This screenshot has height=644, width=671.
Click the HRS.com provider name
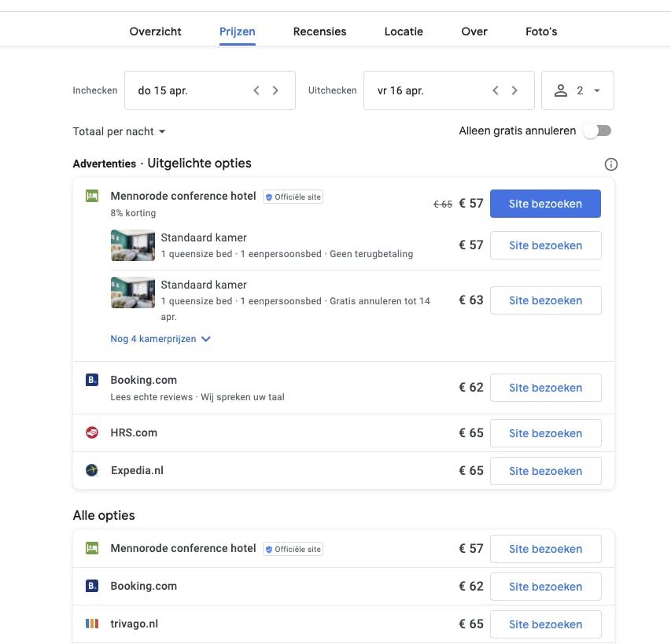pos(134,432)
